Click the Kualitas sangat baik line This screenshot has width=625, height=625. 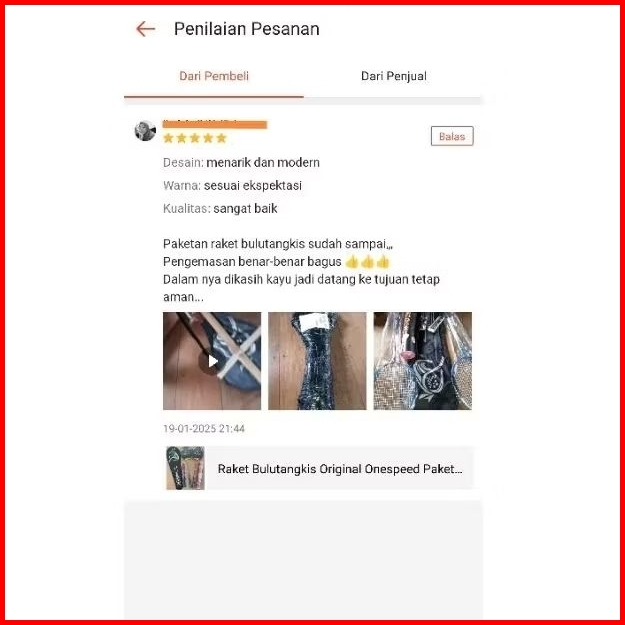pyautogui.click(x=220, y=208)
